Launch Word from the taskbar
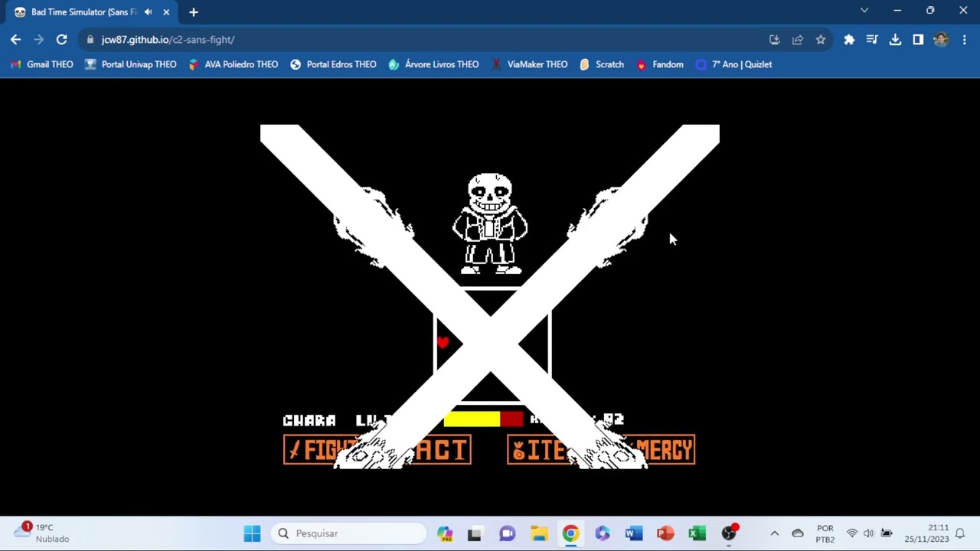 [x=634, y=533]
